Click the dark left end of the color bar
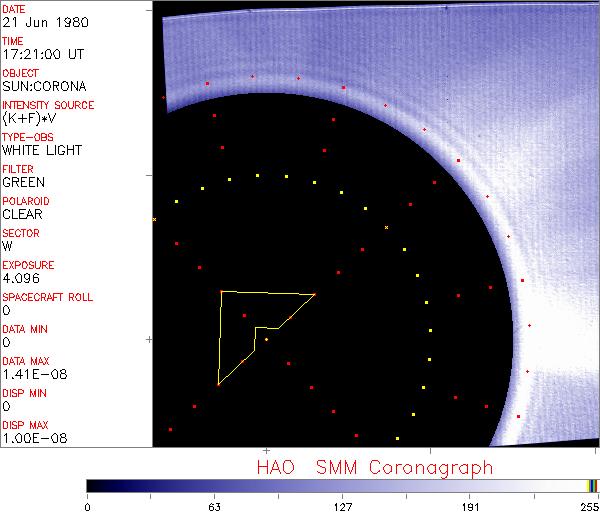Viewport: 600px width, 512px height. pyautogui.click(x=93, y=486)
